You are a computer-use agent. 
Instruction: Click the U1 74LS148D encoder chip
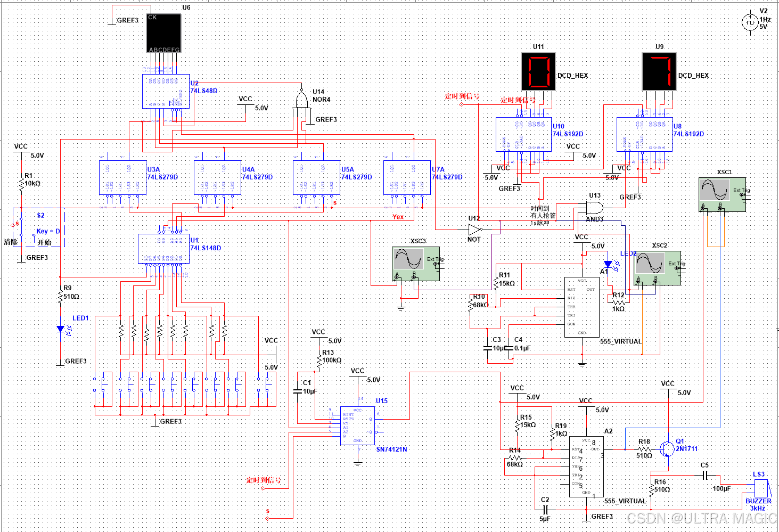pos(163,248)
